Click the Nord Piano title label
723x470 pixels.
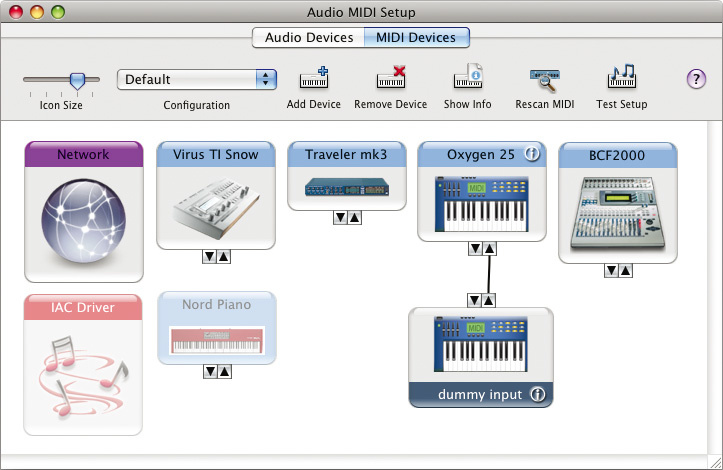coord(217,304)
